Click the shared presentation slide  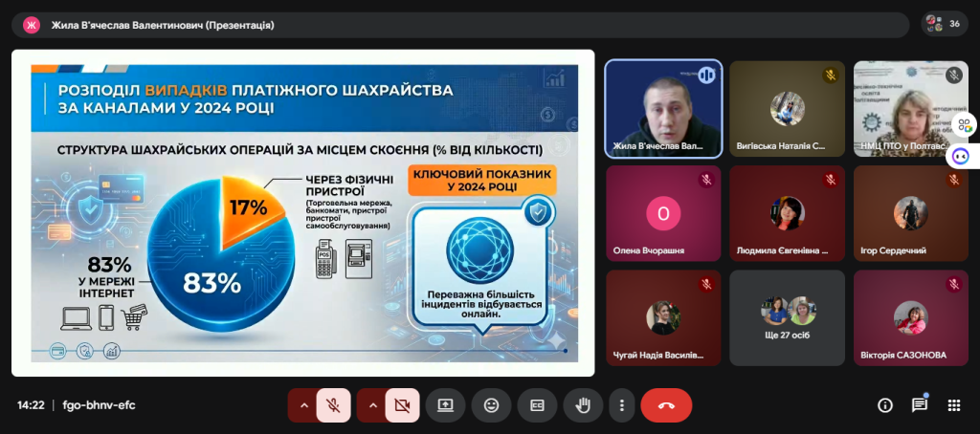(x=303, y=213)
